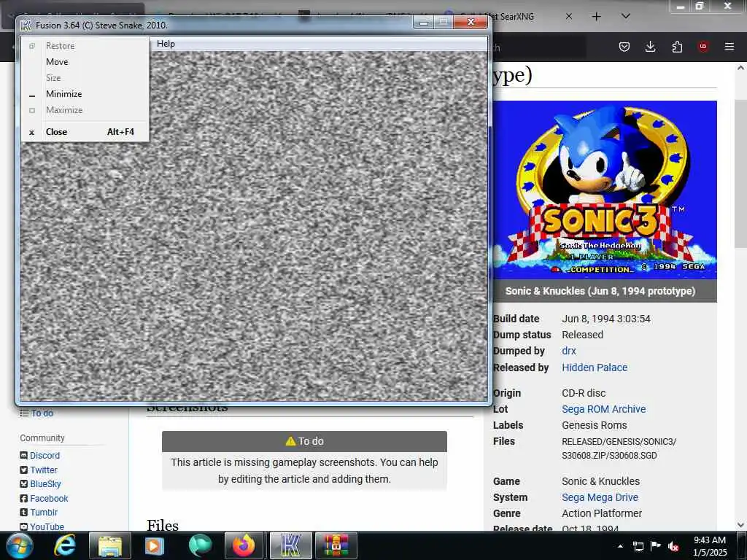Click the Sonic 3 title screen thumbnail
This screenshot has width=747, height=560.
pos(605,190)
